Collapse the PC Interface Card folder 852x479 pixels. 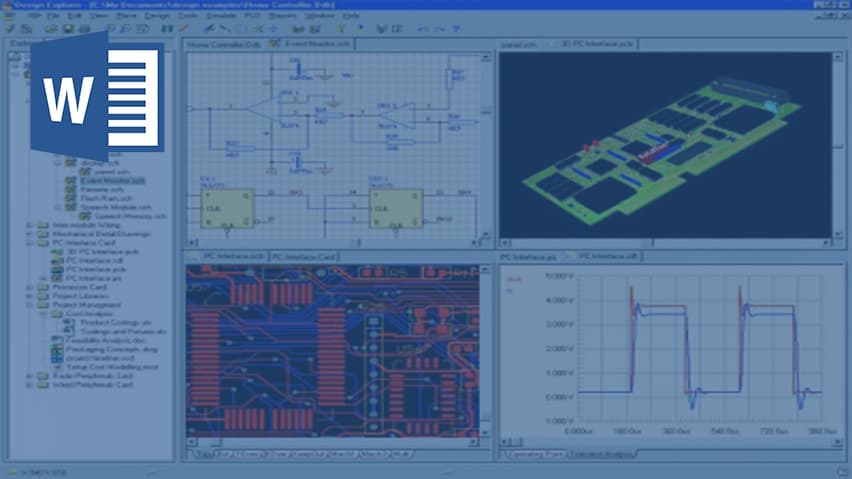click(29, 243)
